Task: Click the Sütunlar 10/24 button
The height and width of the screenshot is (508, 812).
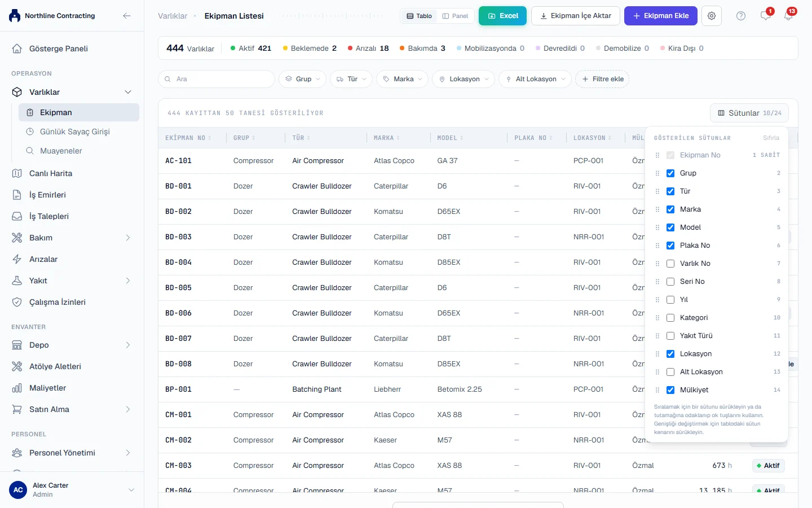Action: click(x=749, y=113)
